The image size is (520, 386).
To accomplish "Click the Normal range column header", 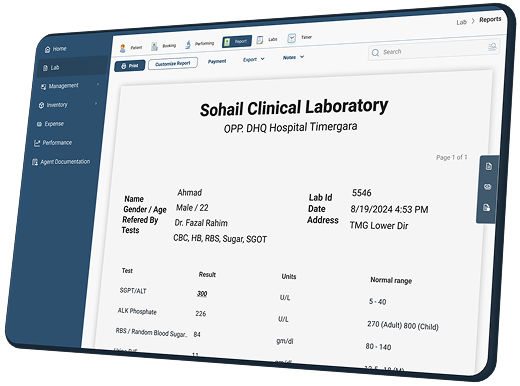I will pos(391,280).
